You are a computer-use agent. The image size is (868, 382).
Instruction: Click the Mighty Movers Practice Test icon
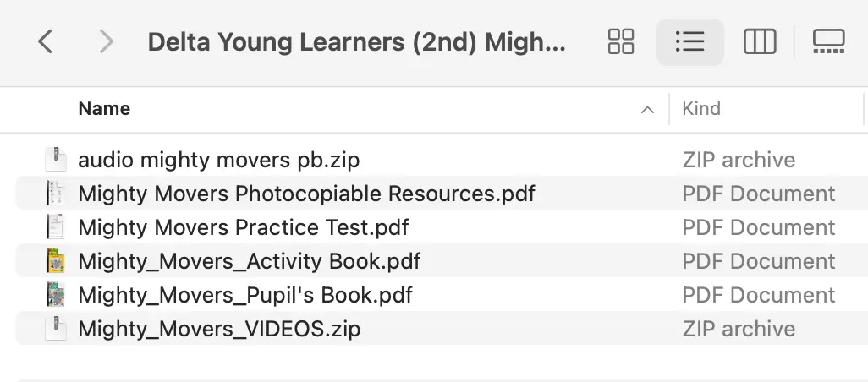pos(55,227)
